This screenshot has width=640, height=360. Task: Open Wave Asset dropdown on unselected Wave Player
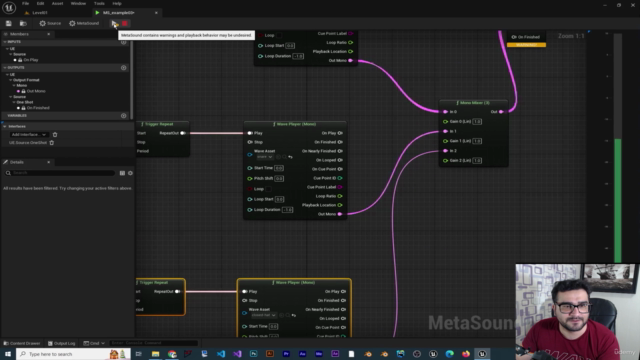pos(265,157)
